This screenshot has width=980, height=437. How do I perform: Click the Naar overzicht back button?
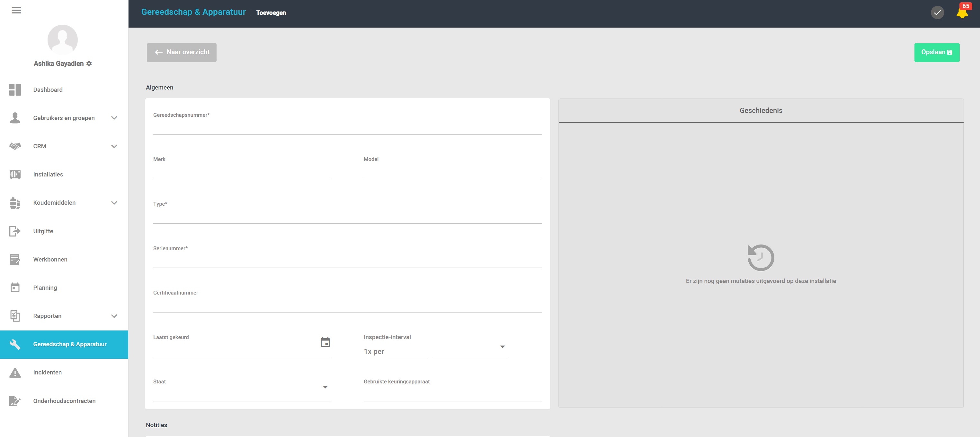(x=182, y=52)
